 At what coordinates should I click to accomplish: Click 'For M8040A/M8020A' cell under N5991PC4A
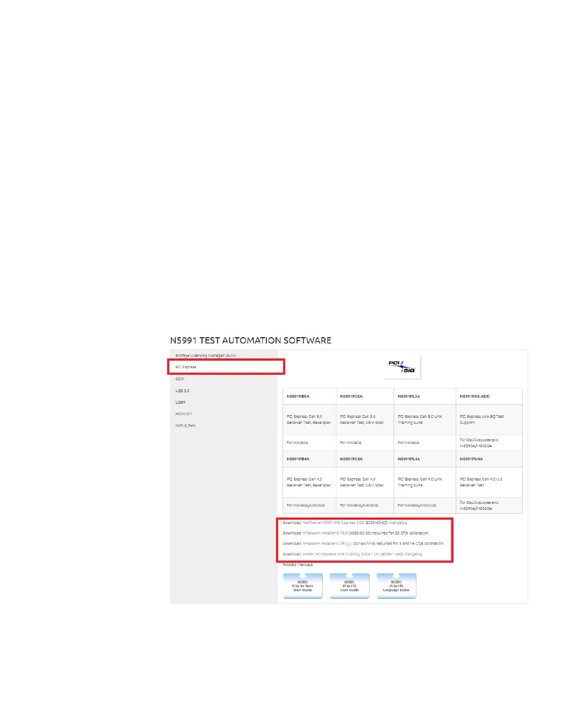pyautogui.click(x=365, y=506)
